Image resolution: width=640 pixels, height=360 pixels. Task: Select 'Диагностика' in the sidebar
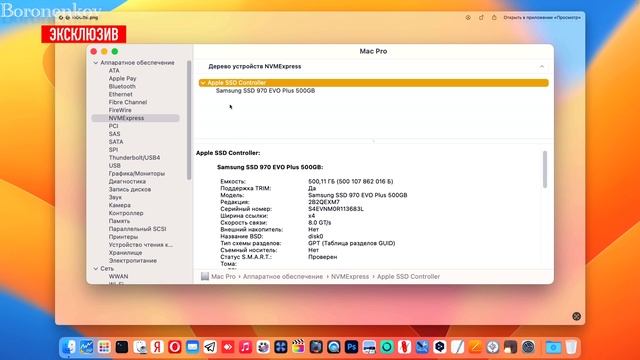127,181
